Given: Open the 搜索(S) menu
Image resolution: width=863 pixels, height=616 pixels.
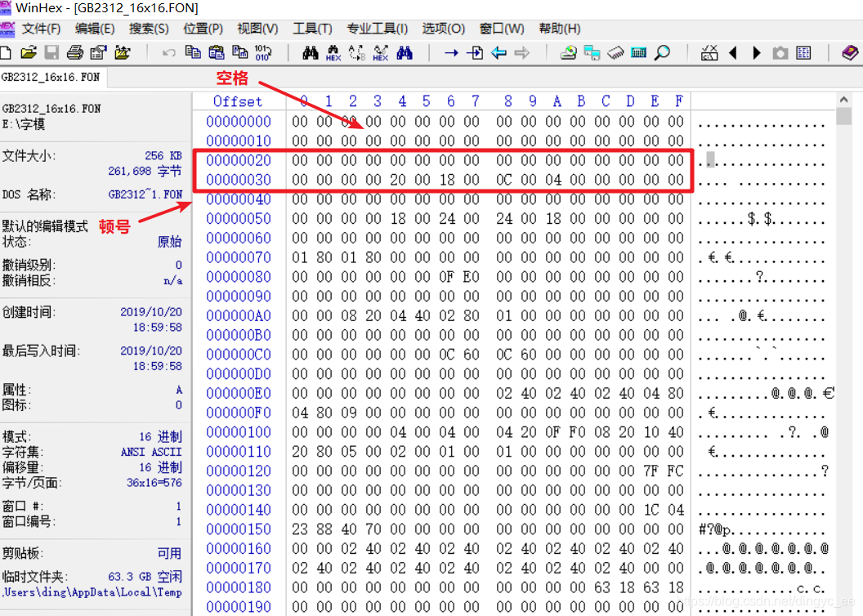Looking at the screenshot, I should (149, 29).
